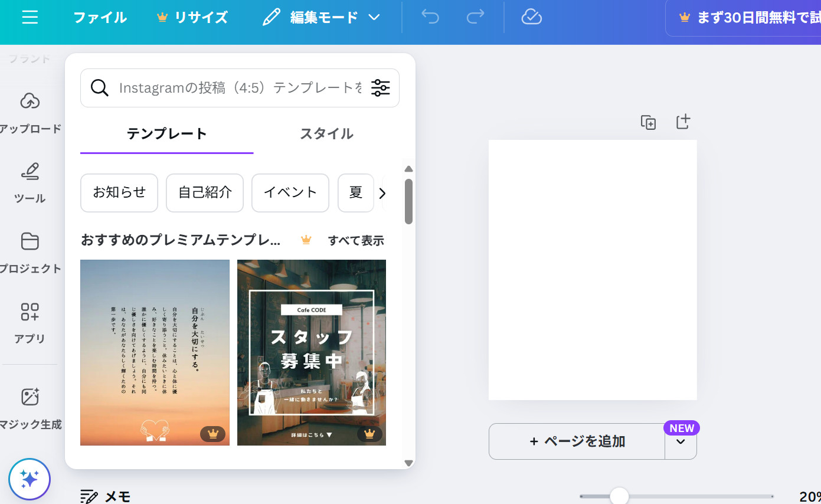The width and height of the screenshot is (821, 504).
Task: Click the panel scroll down arrow
Action: [408, 463]
